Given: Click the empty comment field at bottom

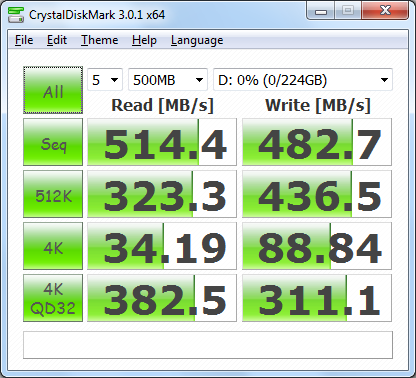Looking at the screenshot, I should (208, 345).
